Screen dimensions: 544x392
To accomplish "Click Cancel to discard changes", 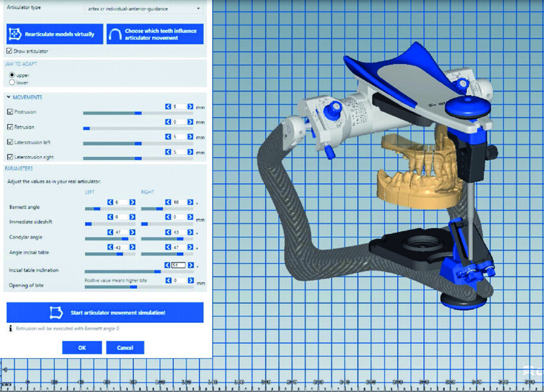I will click(x=125, y=348).
